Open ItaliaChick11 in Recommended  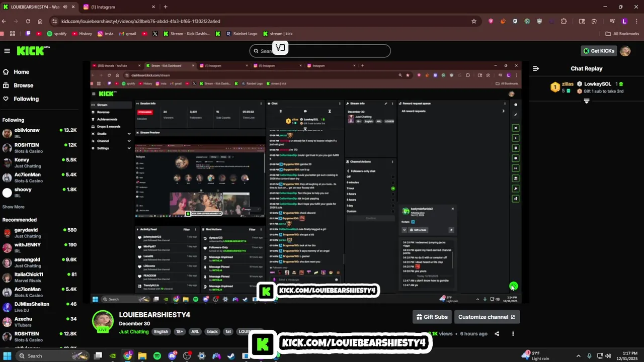[39, 278]
